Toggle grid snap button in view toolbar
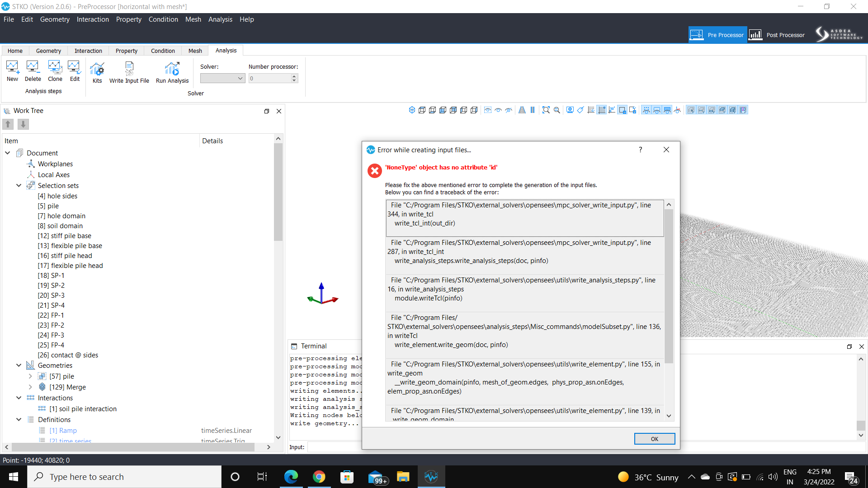This screenshot has height=488, width=868. [x=602, y=110]
